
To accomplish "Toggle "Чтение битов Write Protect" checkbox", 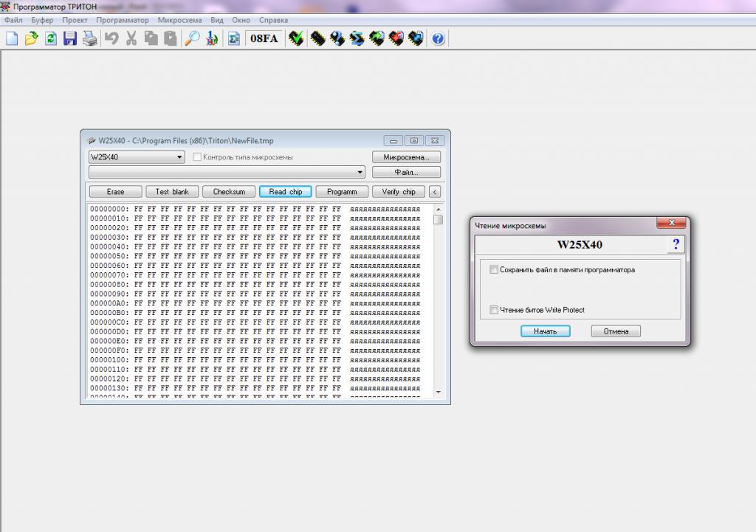I will pos(494,310).
